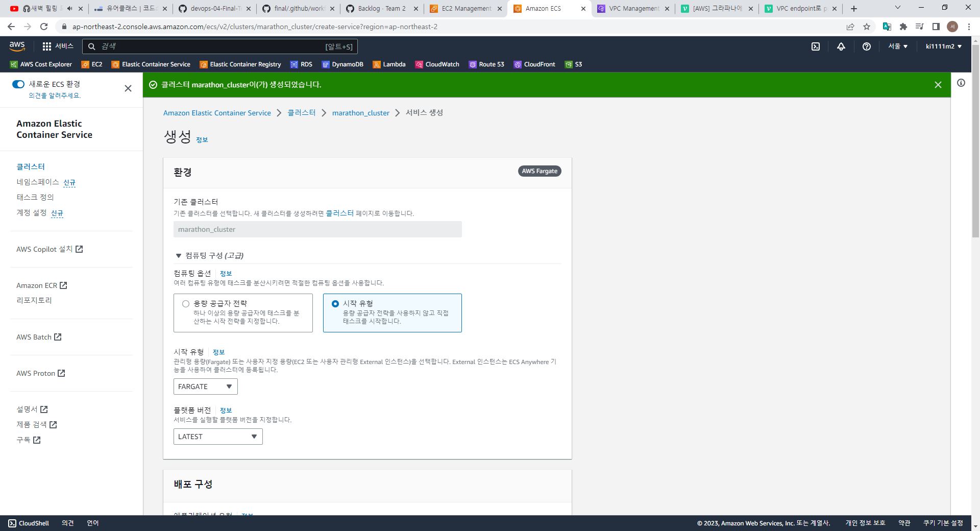Open the ki1111m2 account menu

pyautogui.click(x=944, y=46)
